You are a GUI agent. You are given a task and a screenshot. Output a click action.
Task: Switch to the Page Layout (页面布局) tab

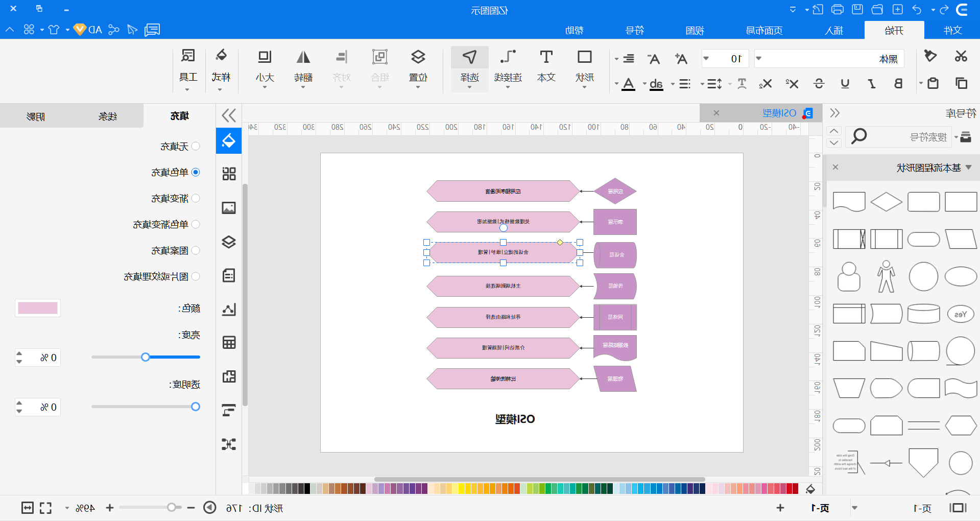pyautogui.click(x=764, y=30)
